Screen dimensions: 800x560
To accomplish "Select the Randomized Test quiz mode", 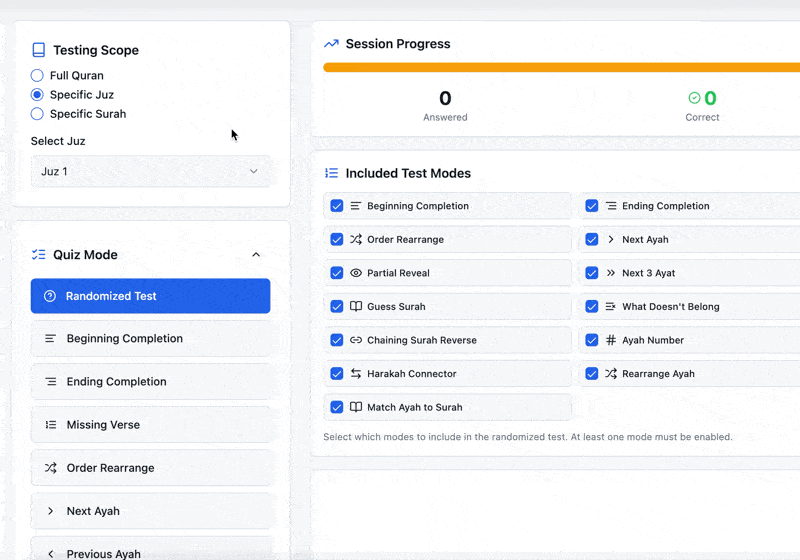I will pyautogui.click(x=150, y=296).
